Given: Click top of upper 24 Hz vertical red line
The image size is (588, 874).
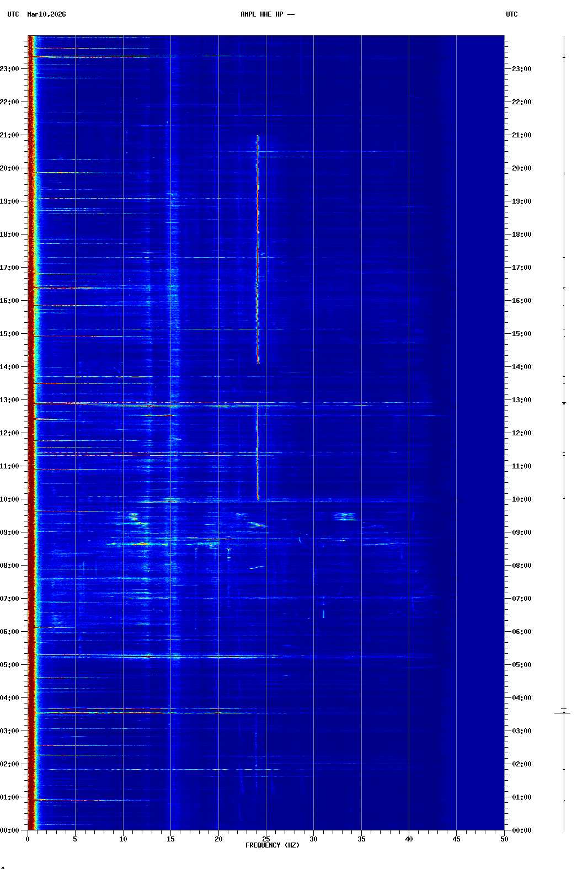Looking at the screenshot, I should 258,136.
